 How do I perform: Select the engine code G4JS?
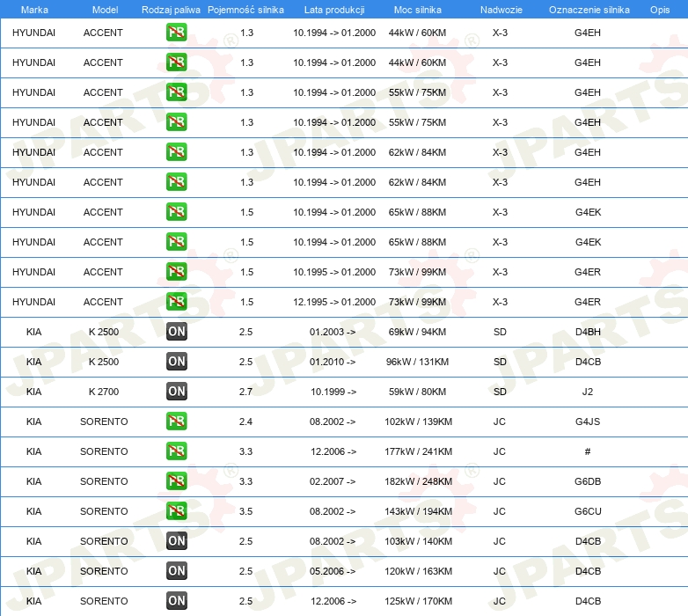pyautogui.click(x=588, y=422)
